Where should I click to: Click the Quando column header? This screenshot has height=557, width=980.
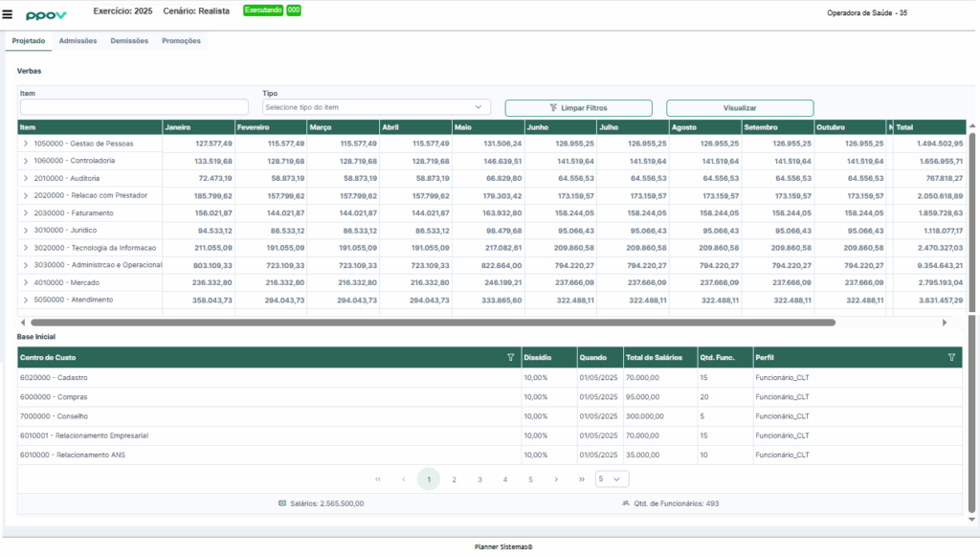600,358
